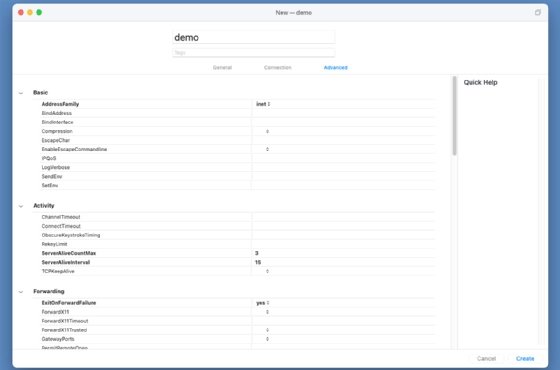Select the ForwardX11 row label
The image size is (560, 370).
[x=55, y=312]
